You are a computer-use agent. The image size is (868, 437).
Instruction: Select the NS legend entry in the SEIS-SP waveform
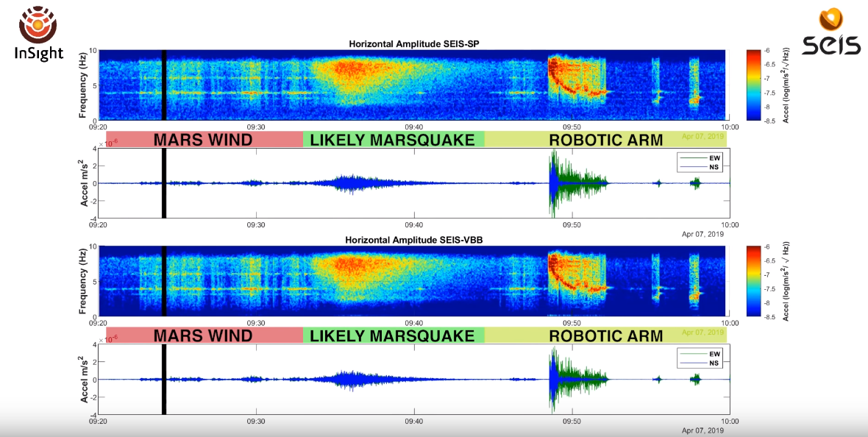pos(697,167)
